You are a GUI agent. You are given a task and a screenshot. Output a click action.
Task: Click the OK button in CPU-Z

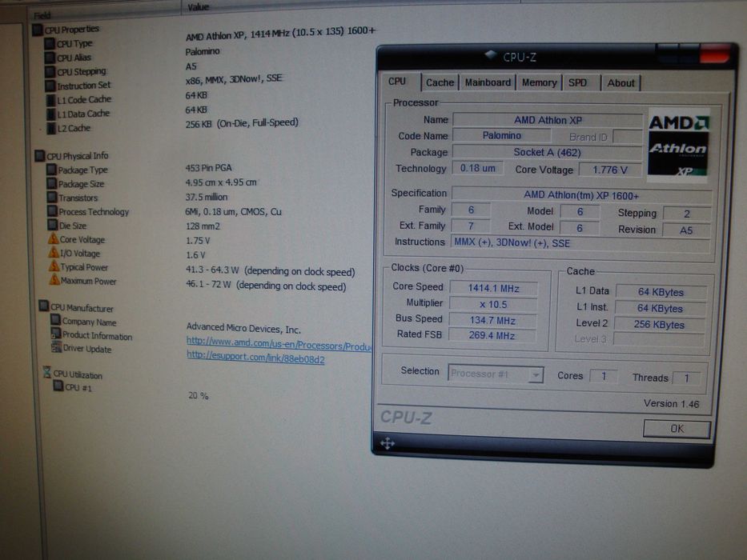677,429
